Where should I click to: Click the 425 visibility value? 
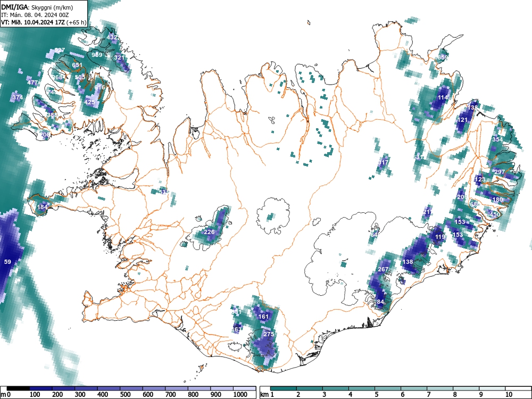(89, 102)
